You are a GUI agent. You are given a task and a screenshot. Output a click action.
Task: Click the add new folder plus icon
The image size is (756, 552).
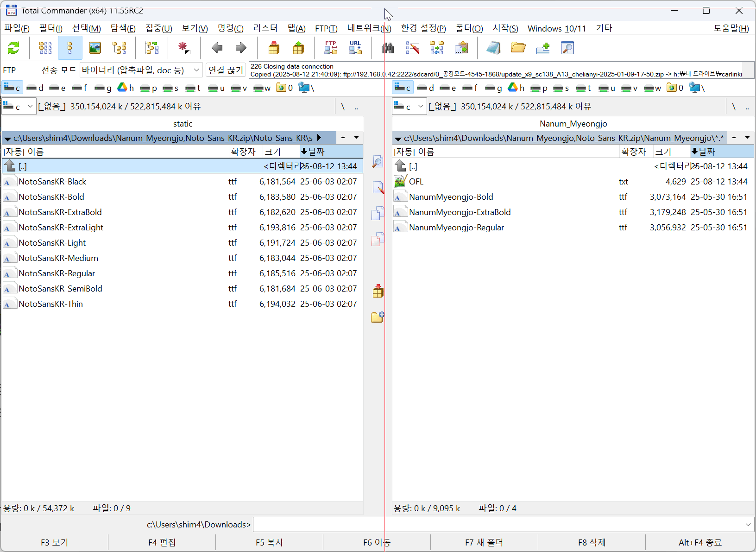click(x=543, y=48)
